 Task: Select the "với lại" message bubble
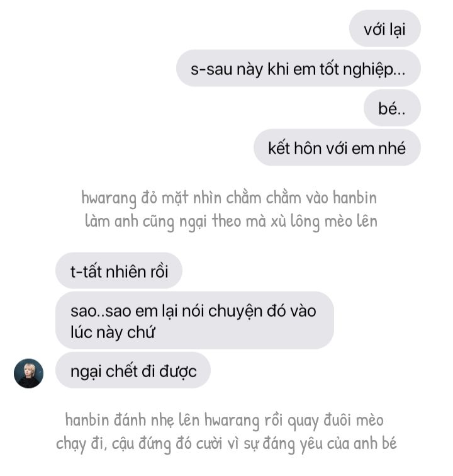(x=384, y=28)
